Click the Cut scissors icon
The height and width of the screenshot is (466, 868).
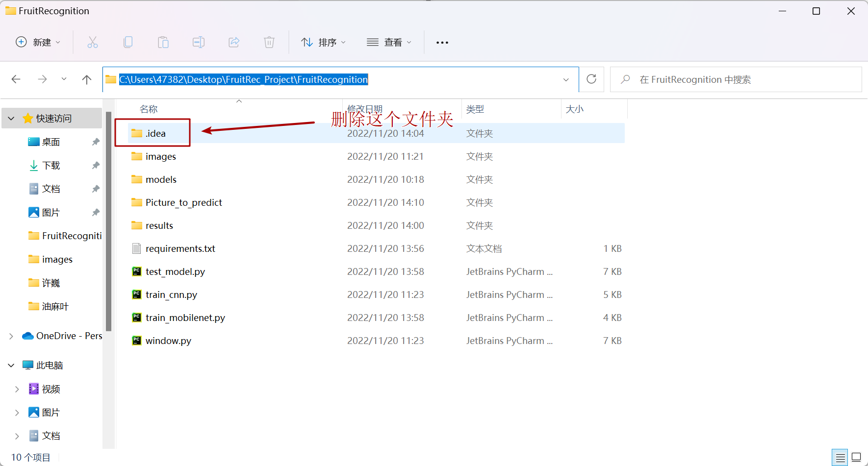click(x=92, y=42)
